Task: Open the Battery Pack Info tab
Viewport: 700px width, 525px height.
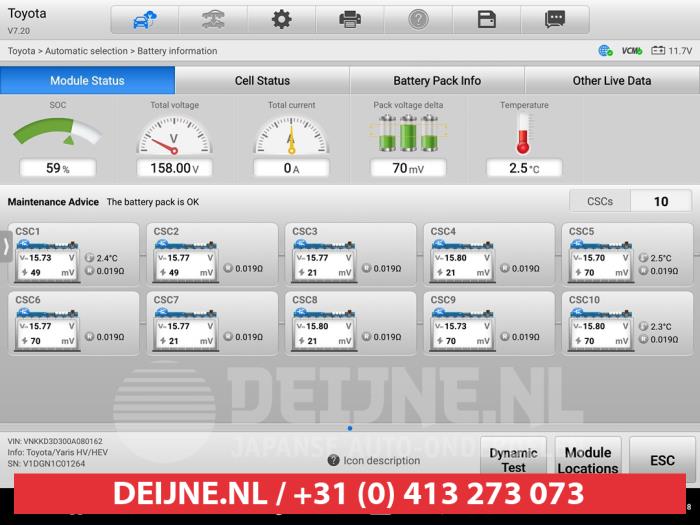Action: coord(437,81)
